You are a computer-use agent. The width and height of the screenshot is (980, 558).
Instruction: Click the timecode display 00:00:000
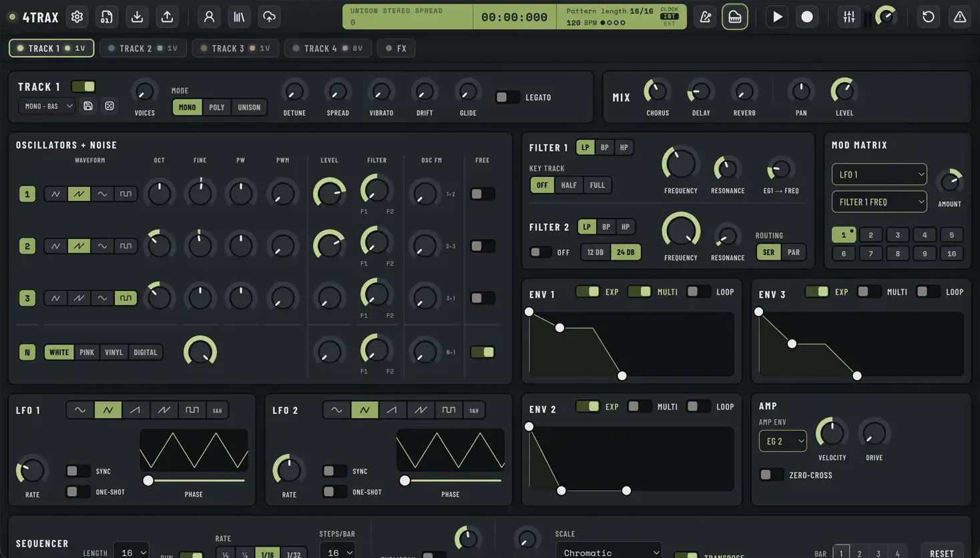pos(514,17)
